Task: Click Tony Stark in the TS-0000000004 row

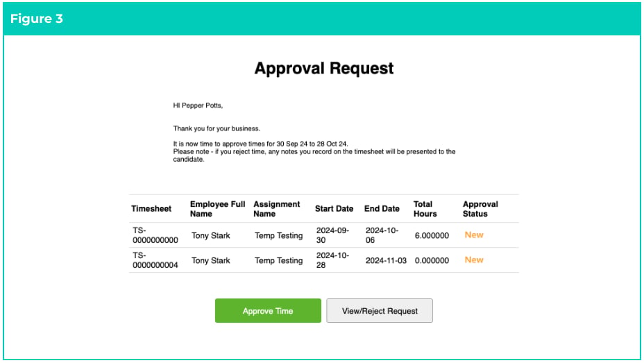Action: [211, 261]
